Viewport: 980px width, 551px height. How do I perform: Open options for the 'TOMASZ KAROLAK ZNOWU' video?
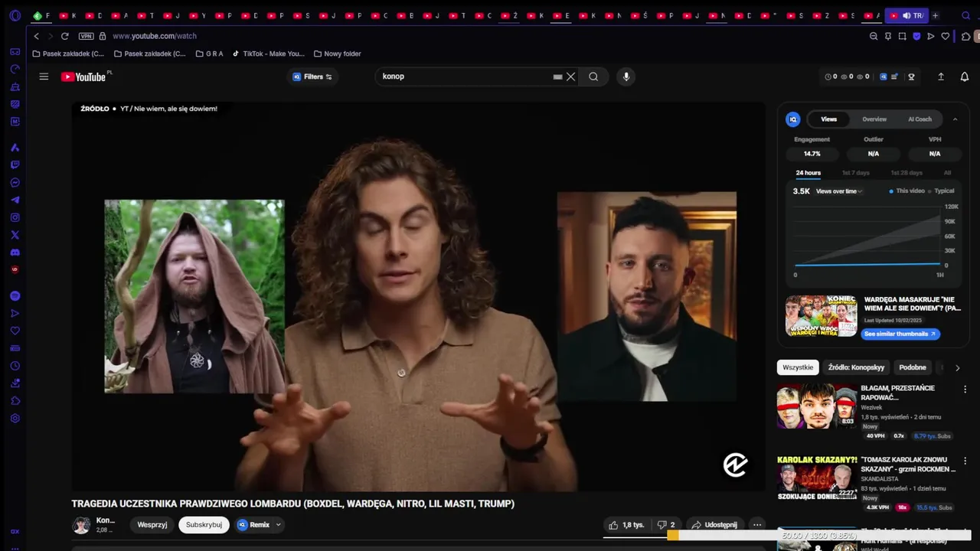pyautogui.click(x=965, y=461)
